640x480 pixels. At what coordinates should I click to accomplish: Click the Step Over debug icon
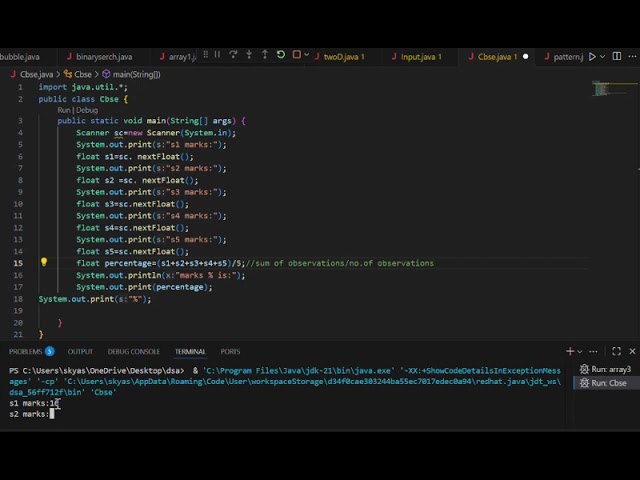233,55
